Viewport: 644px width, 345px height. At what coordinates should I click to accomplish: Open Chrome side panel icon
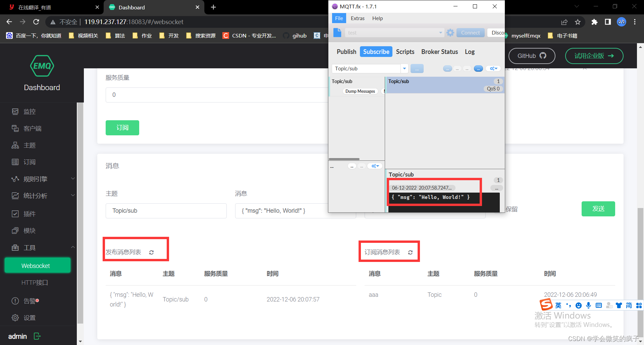click(608, 22)
